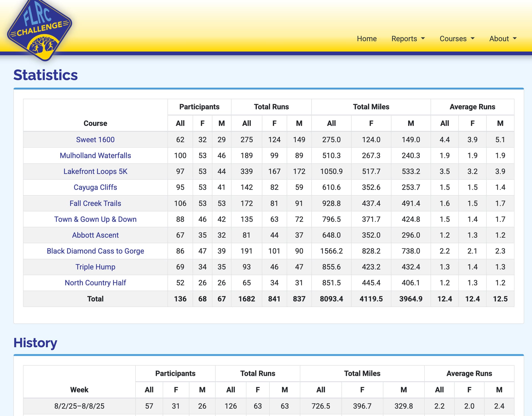
Task: Click the Course column header
Action: click(x=95, y=123)
